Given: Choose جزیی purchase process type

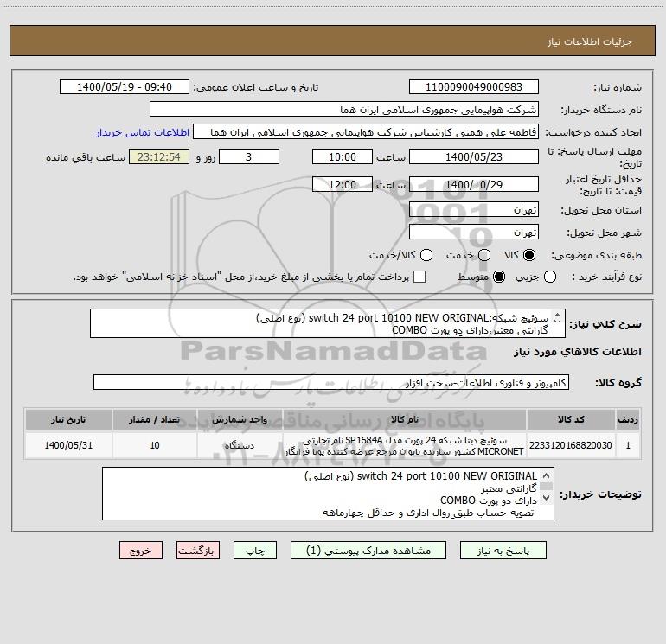Looking at the screenshot, I should 550,277.
